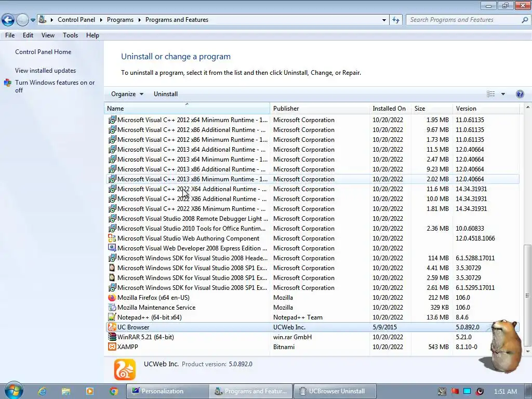
Task: Select Visual Web Developer 2008 Express icon
Action: coord(112,248)
